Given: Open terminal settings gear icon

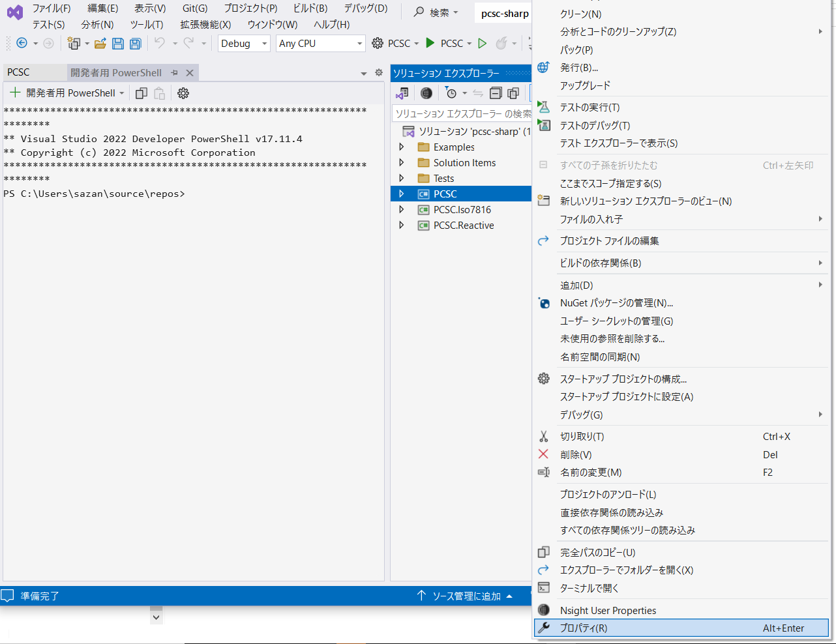Looking at the screenshot, I should (x=183, y=93).
